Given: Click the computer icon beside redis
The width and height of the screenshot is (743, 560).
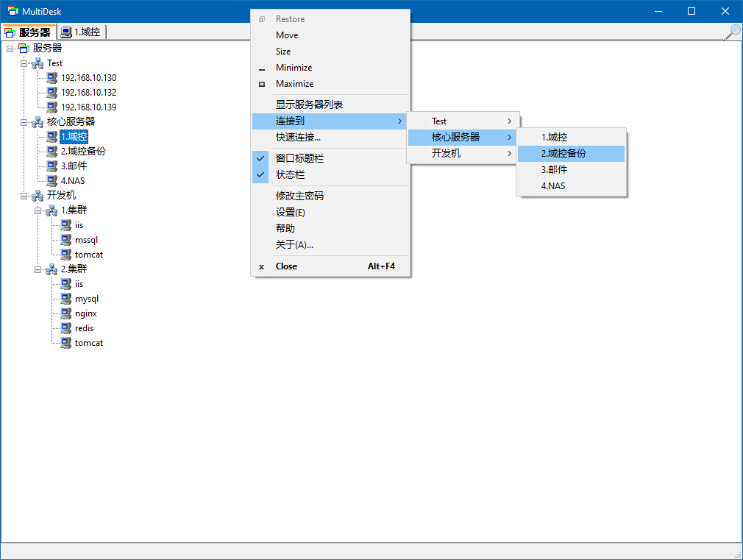Looking at the screenshot, I should 65,328.
